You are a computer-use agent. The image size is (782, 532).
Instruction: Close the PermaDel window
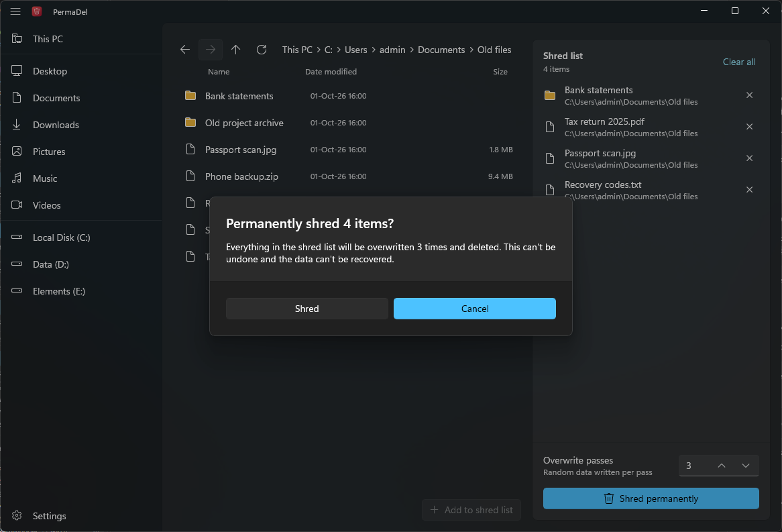[765, 11]
